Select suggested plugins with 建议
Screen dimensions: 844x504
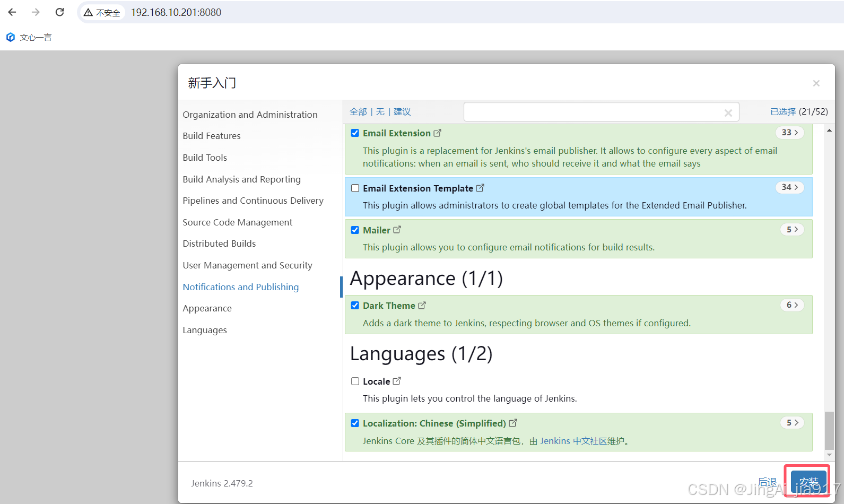pos(402,112)
